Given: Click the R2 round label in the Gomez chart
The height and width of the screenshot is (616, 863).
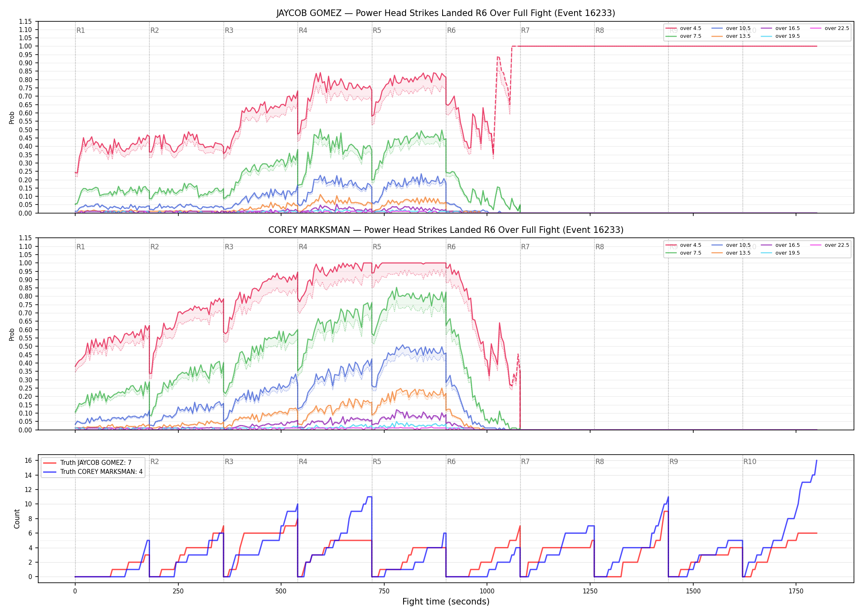Looking at the screenshot, I should pyautogui.click(x=155, y=30).
